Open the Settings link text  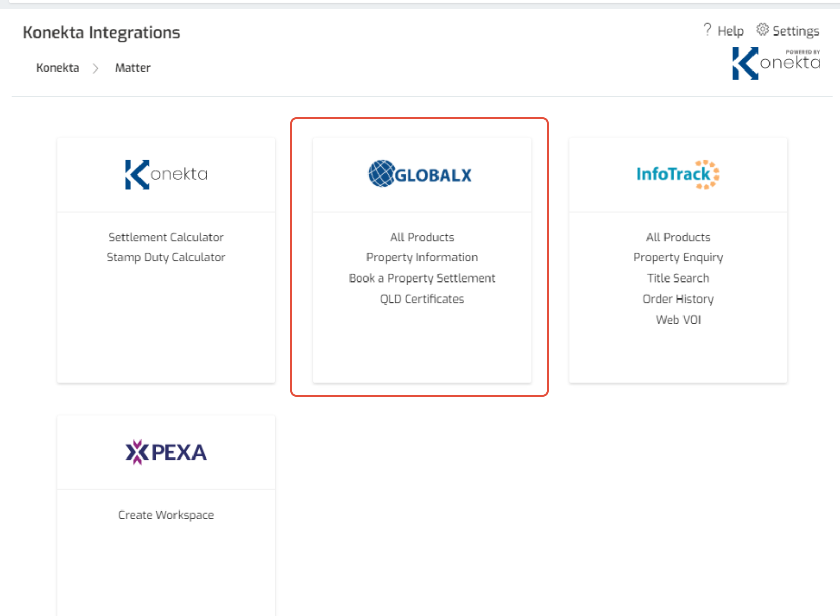point(796,31)
